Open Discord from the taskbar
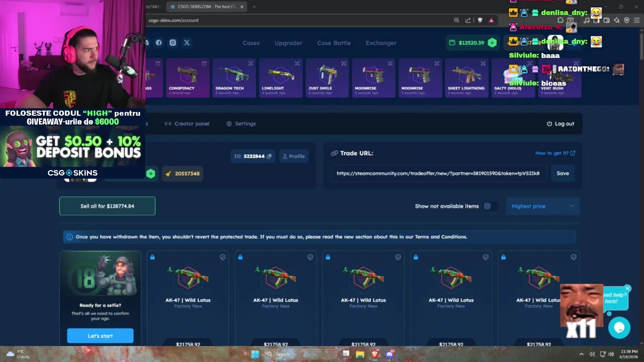 [x=389, y=354]
